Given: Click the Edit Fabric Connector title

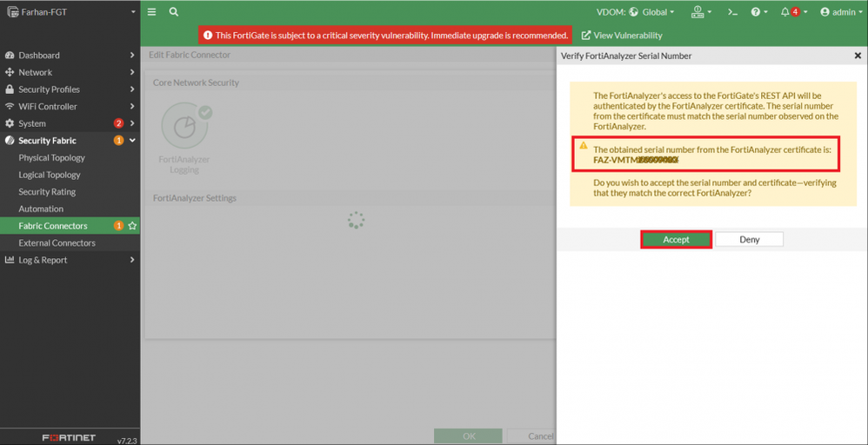Looking at the screenshot, I should point(190,56).
